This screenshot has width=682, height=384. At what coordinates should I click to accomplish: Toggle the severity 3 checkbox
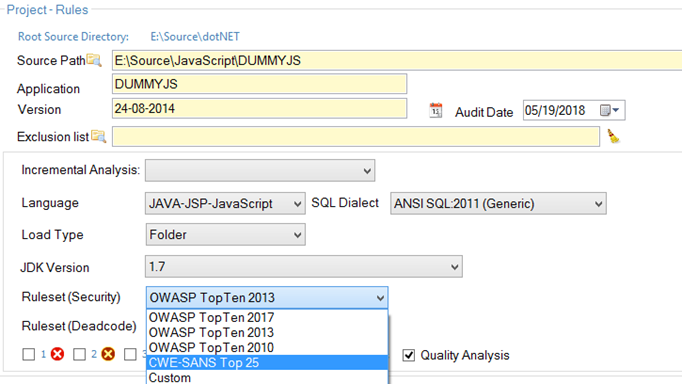tap(130, 354)
